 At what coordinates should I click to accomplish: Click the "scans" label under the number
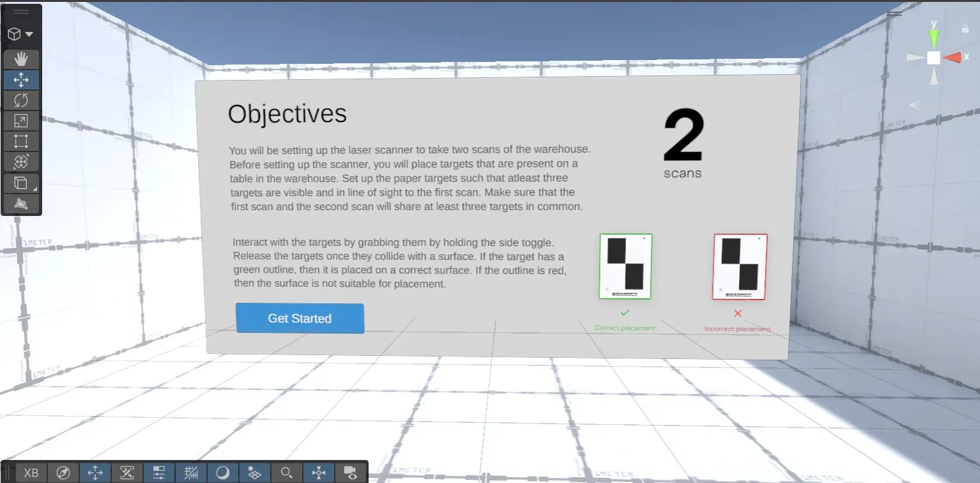pyautogui.click(x=682, y=173)
